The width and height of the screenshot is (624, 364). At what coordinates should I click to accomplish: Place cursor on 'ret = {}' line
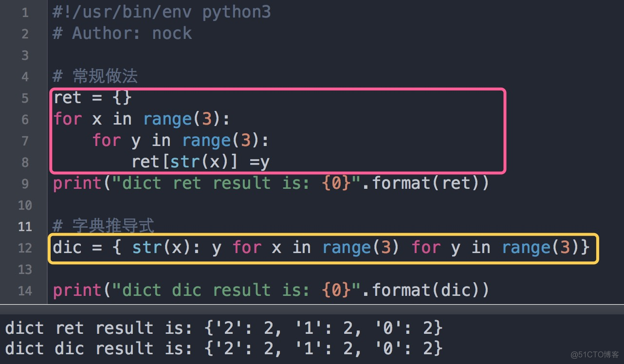92,98
